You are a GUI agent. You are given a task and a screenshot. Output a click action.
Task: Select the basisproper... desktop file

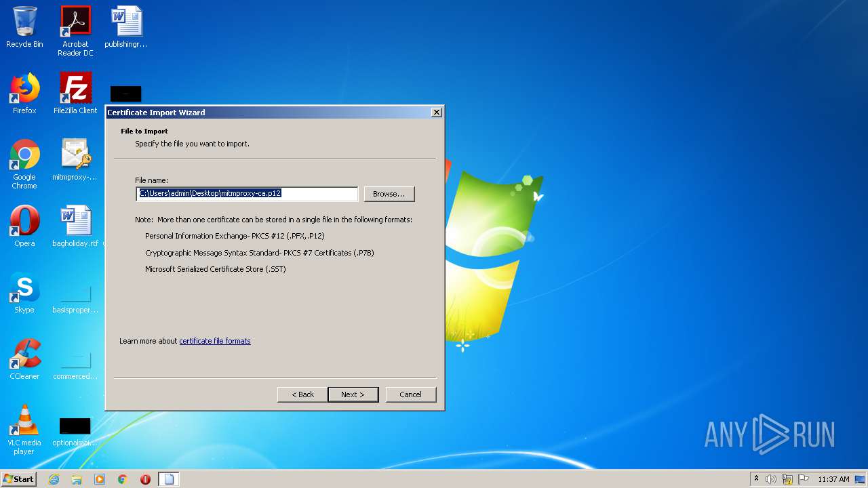pyautogui.click(x=75, y=298)
